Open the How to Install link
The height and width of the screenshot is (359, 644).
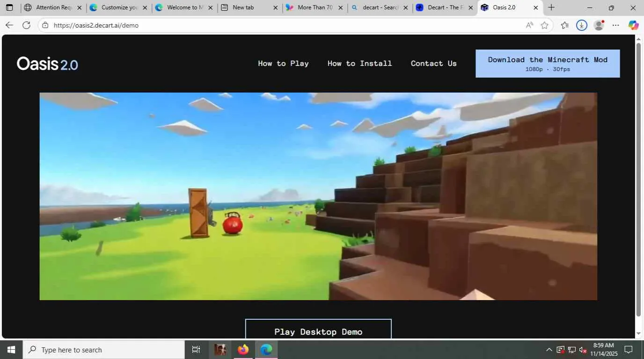359,64
